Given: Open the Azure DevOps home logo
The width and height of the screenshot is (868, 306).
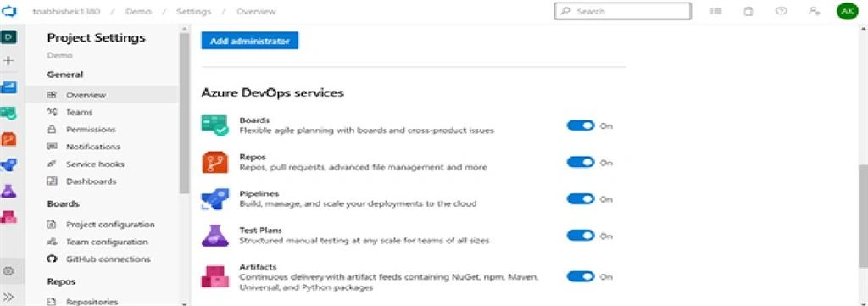Looking at the screenshot, I should pos(9,11).
